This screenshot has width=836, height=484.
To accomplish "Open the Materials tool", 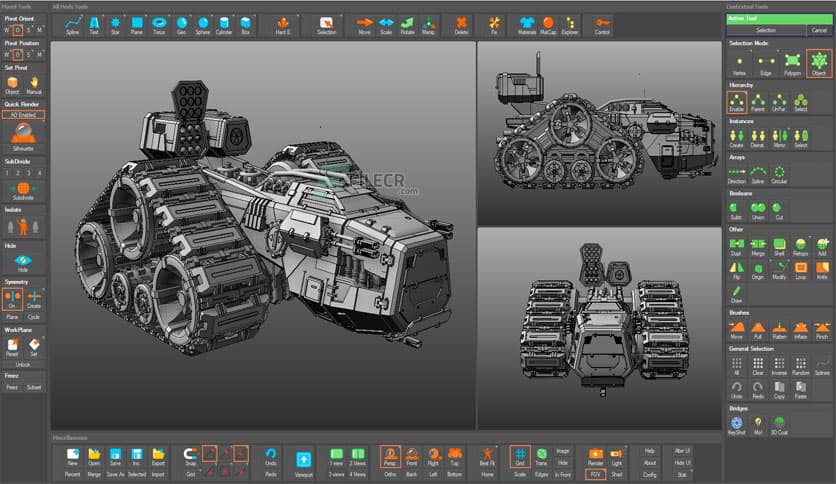I will [526, 23].
